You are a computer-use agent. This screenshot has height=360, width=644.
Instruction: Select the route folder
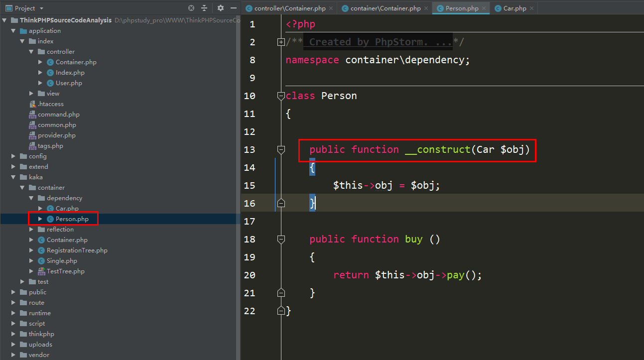coord(36,303)
